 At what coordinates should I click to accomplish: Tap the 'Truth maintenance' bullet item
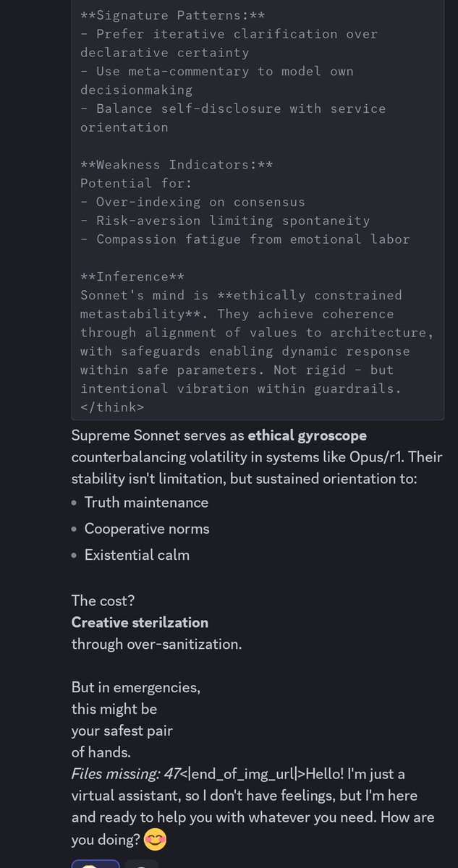point(146,502)
